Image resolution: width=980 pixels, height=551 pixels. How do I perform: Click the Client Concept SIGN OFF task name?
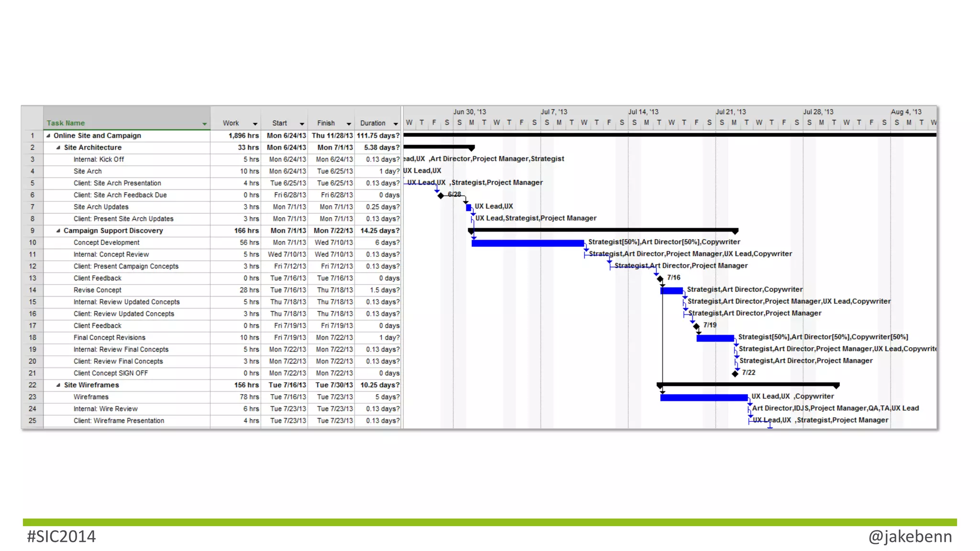tap(111, 374)
